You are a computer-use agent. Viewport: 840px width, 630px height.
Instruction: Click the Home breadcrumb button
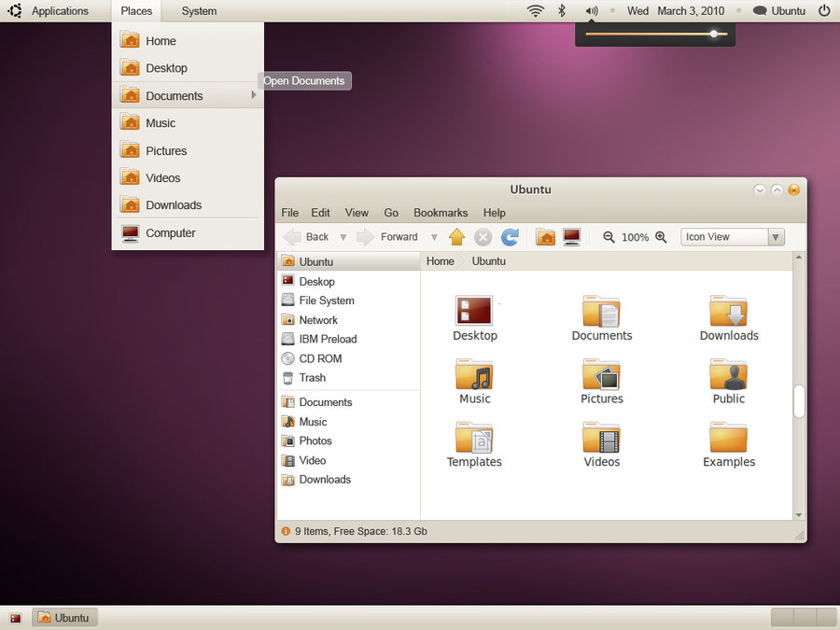[x=440, y=261]
